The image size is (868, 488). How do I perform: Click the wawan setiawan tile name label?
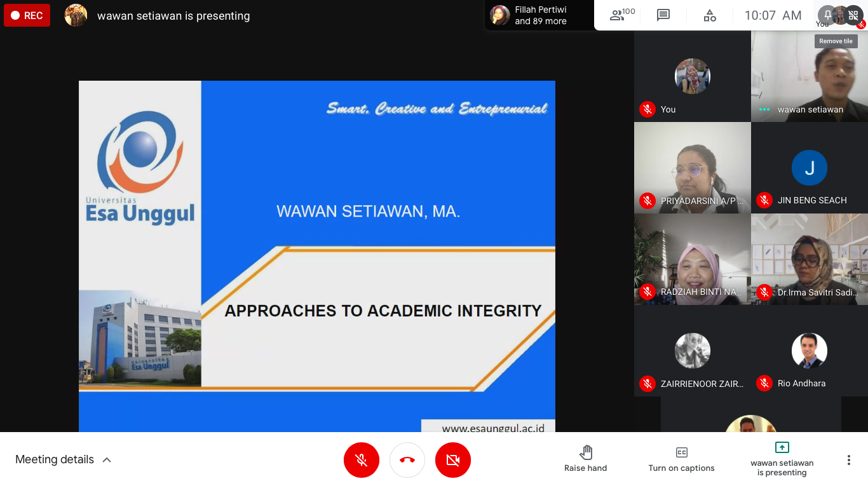click(x=811, y=109)
